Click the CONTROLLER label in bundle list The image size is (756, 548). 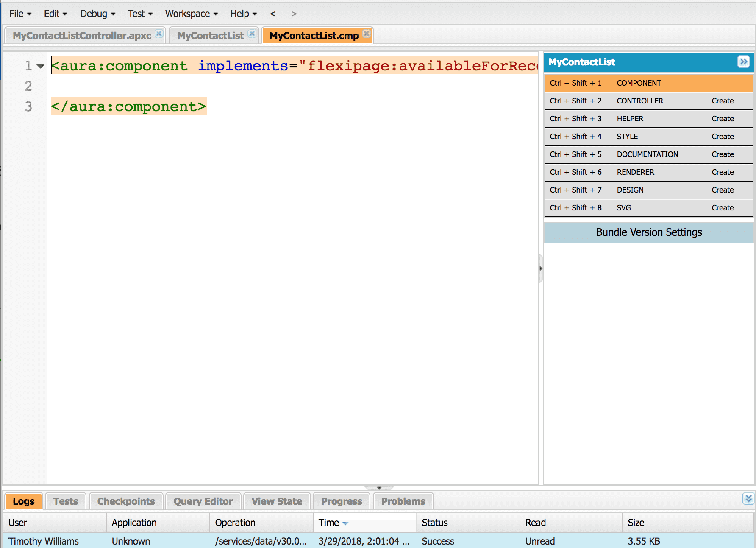pos(640,101)
